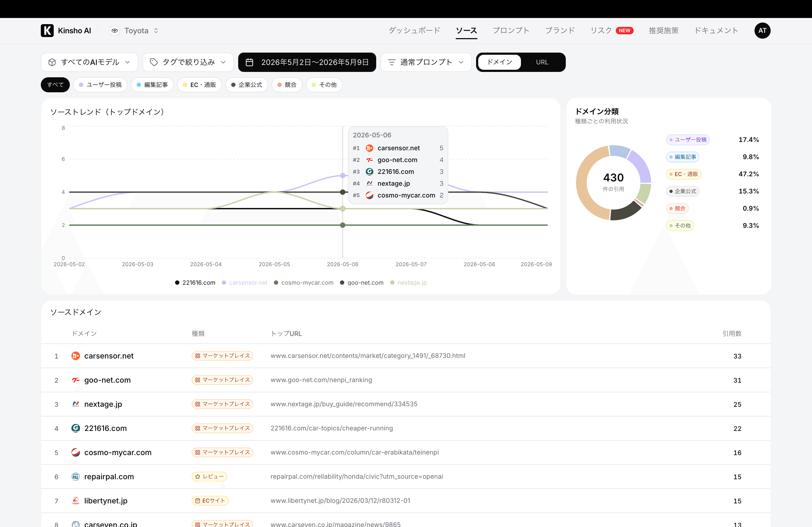This screenshot has height=527, width=812.
Task: Click the EC・通販 legend pill in ドメイン分類
Action: pos(684,174)
